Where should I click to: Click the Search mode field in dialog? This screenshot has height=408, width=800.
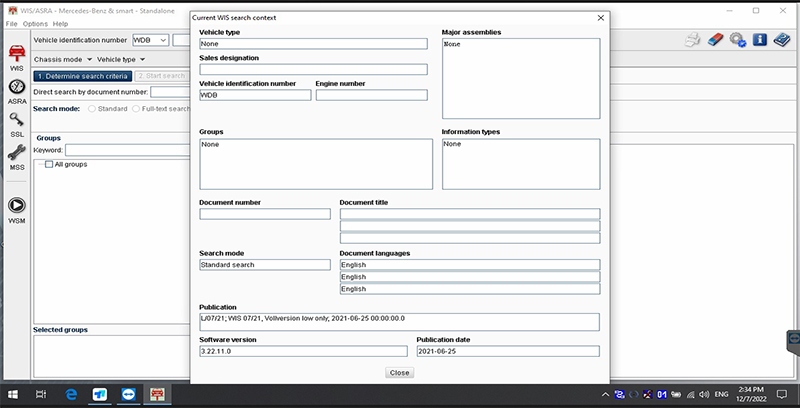265,265
